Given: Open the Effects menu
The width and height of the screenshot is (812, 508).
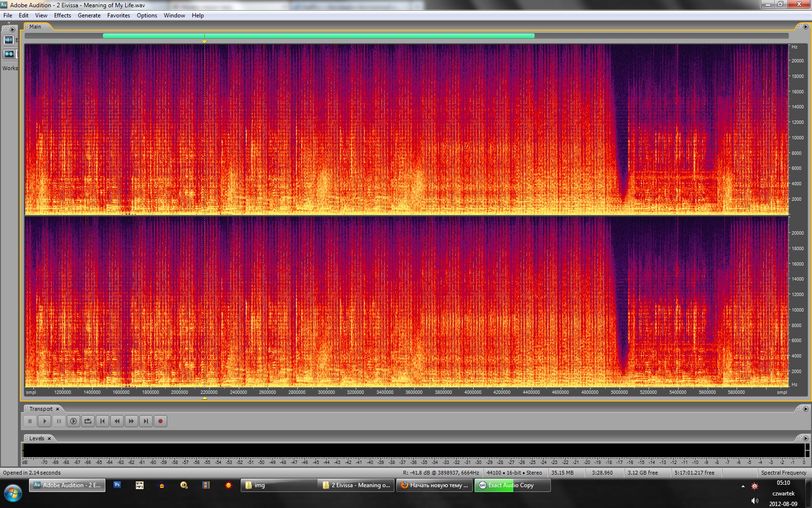Looking at the screenshot, I should 62,15.
